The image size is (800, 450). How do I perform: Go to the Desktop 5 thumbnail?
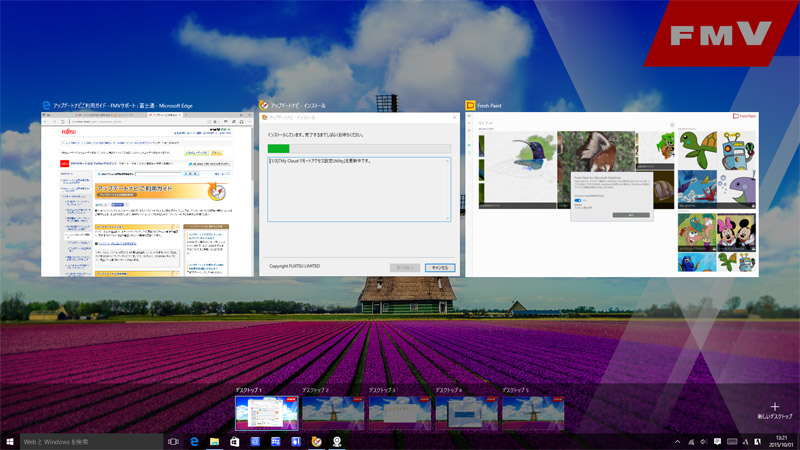(532, 412)
